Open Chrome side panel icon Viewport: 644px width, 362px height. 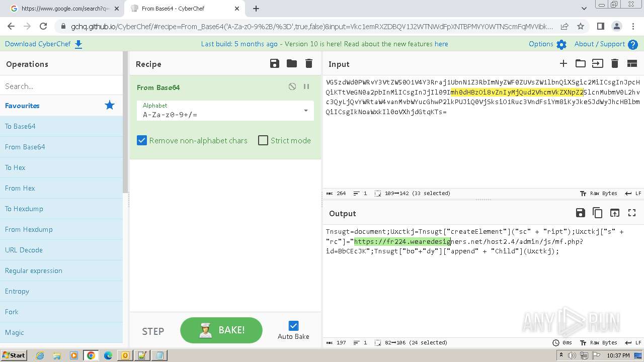600,27
